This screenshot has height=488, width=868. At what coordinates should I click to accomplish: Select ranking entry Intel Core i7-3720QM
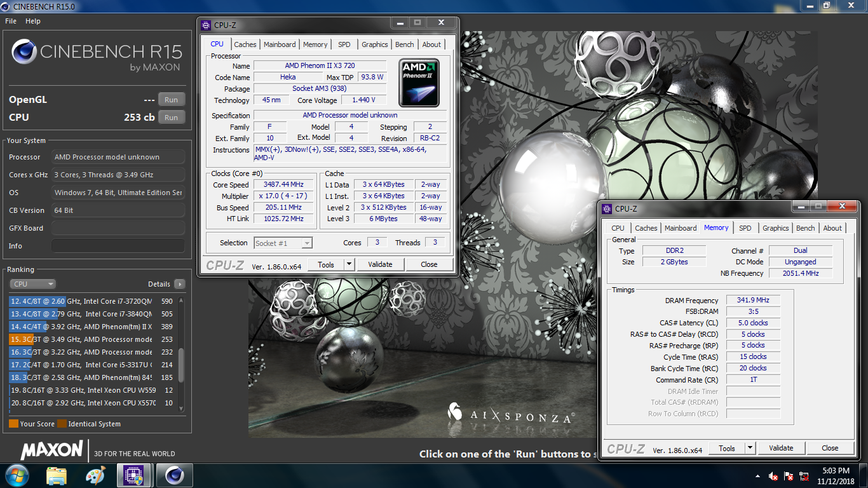[x=93, y=301]
